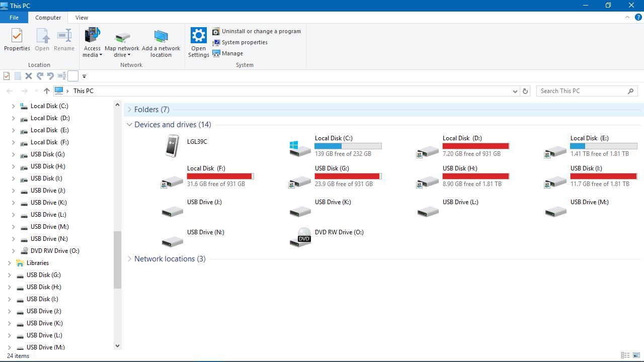
Task: Select the USB Disk (I:) drive tile
Action: (591, 176)
